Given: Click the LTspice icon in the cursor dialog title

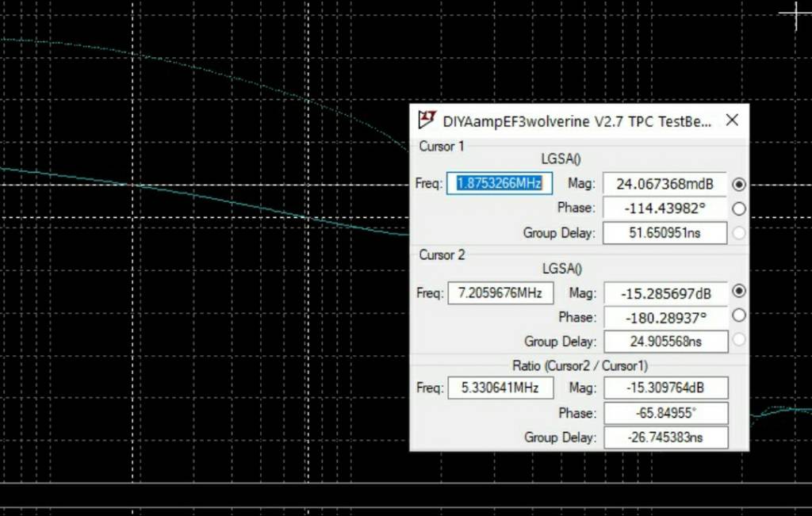Looking at the screenshot, I should [427, 120].
